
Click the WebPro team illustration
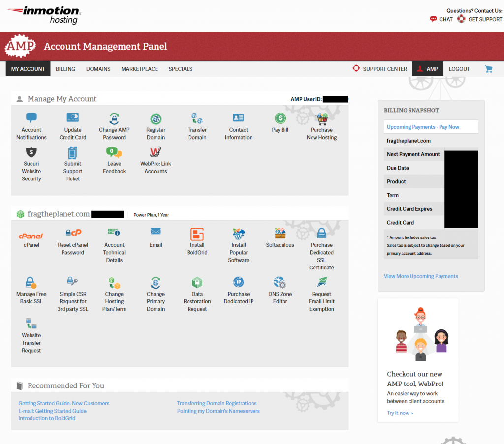point(421,334)
